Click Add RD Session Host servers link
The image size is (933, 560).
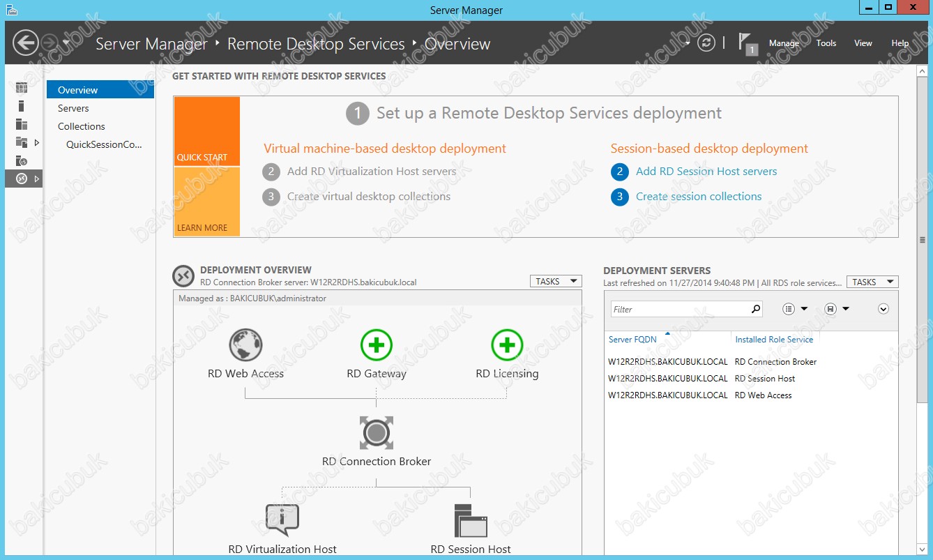tap(706, 172)
